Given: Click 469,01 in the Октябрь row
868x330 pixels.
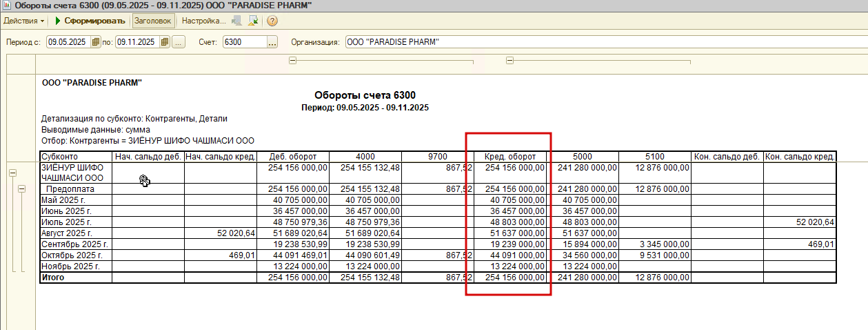Looking at the screenshot, I should pos(242,255).
